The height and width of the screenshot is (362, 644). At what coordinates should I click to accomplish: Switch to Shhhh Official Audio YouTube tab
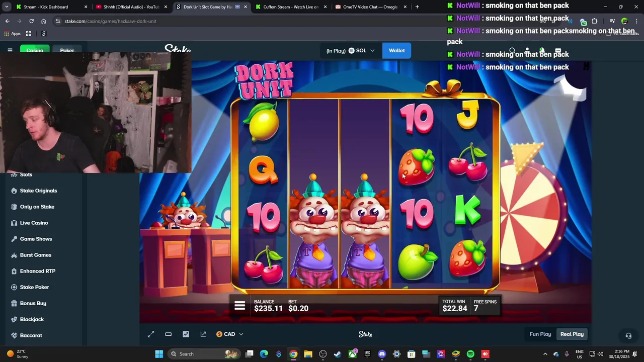(131, 7)
